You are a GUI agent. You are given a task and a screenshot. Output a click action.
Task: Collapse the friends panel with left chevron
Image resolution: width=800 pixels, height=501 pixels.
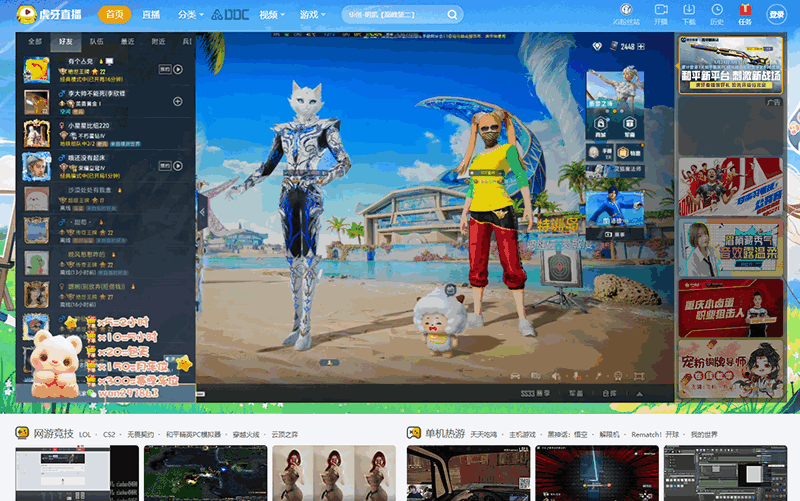coord(202,212)
